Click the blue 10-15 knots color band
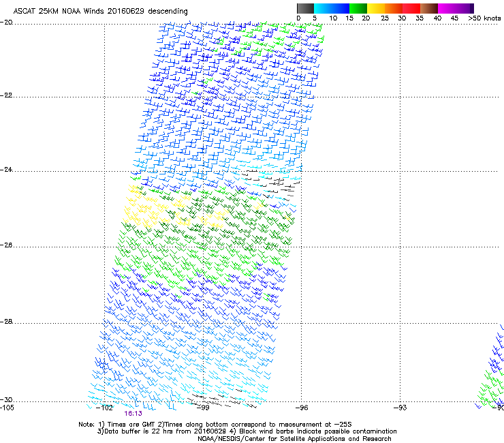The width and height of the screenshot is (504, 443). [341, 8]
